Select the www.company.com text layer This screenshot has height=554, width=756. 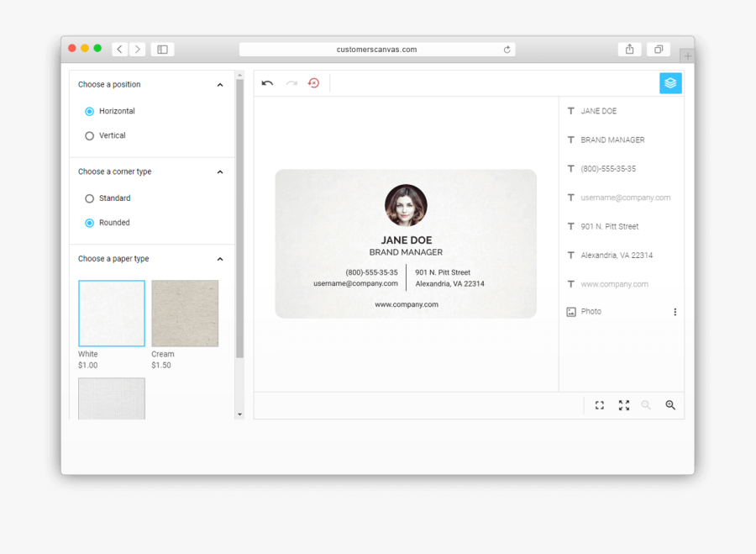pos(614,284)
